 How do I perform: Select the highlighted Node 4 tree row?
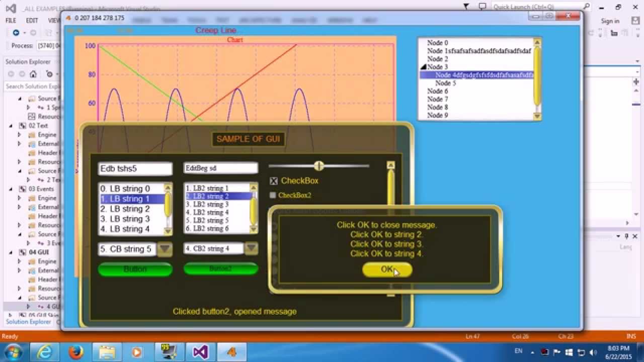click(x=476, y=75)
